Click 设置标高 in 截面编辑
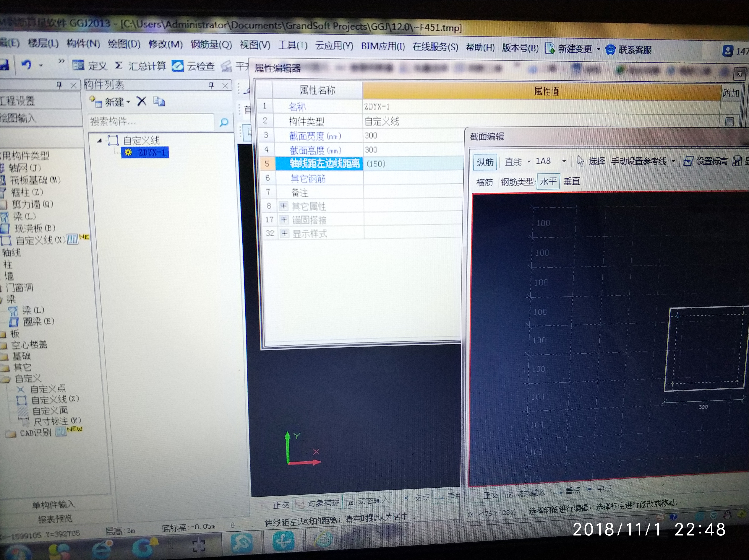749x560 pixels. [705, 161]
